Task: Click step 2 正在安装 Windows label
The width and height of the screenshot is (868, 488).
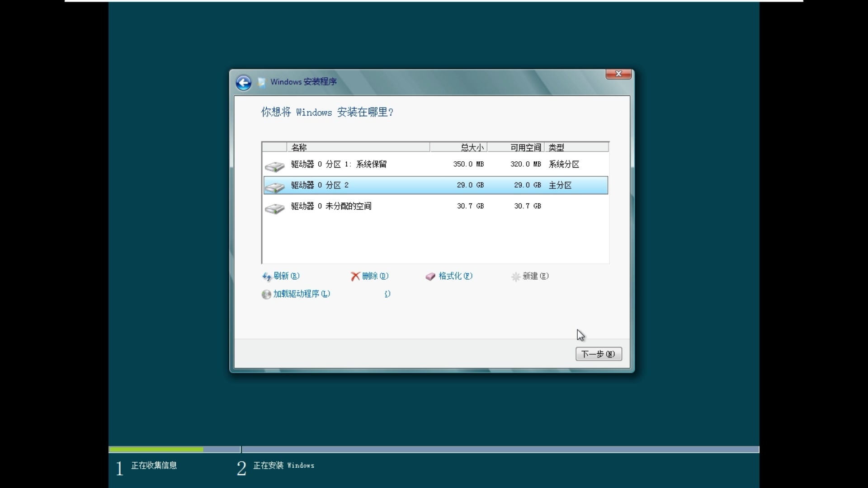Action: pos(283,465)
